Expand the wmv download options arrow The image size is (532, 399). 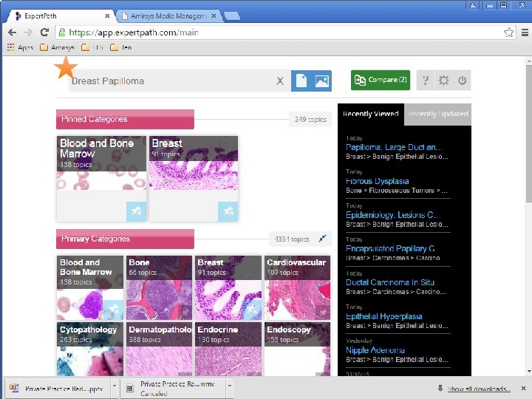(230, 386)
